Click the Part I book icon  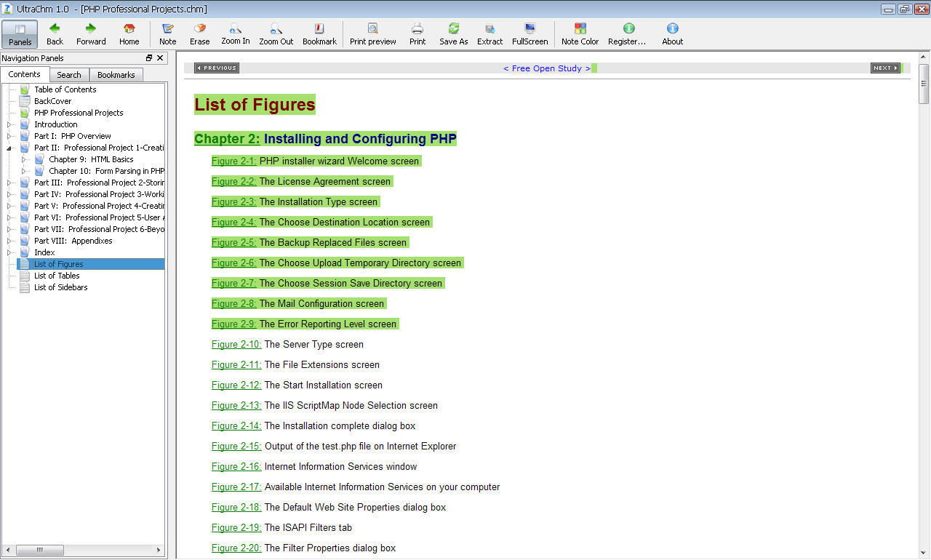25,136
